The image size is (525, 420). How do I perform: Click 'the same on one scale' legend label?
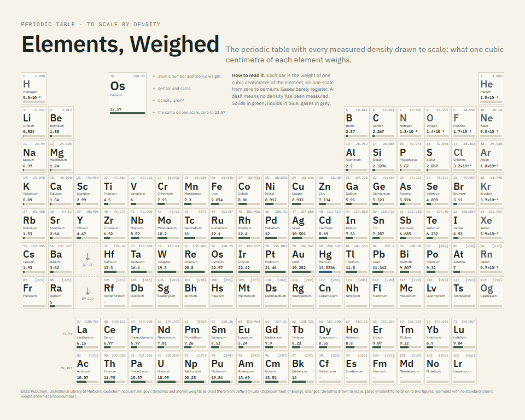pyautogui.click(x=191, y=113)
